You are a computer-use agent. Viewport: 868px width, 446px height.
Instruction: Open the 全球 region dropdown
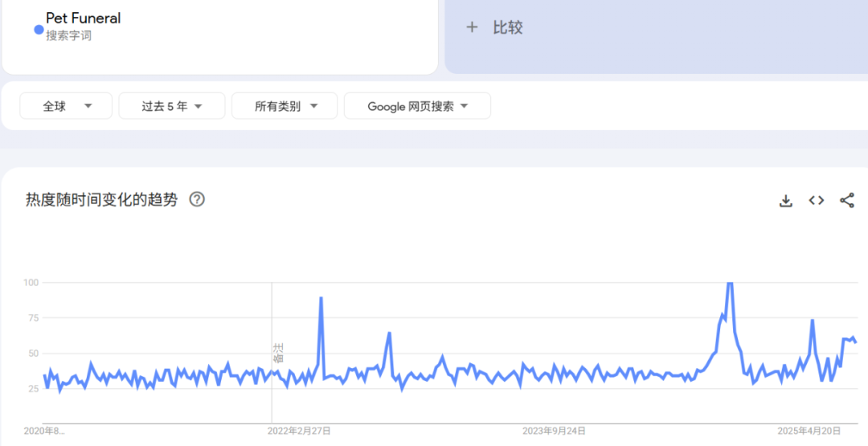66,106
